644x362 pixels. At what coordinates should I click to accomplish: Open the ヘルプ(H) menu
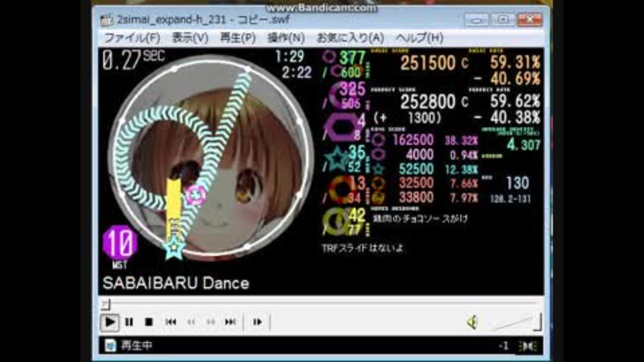click(x=419, y=38)
